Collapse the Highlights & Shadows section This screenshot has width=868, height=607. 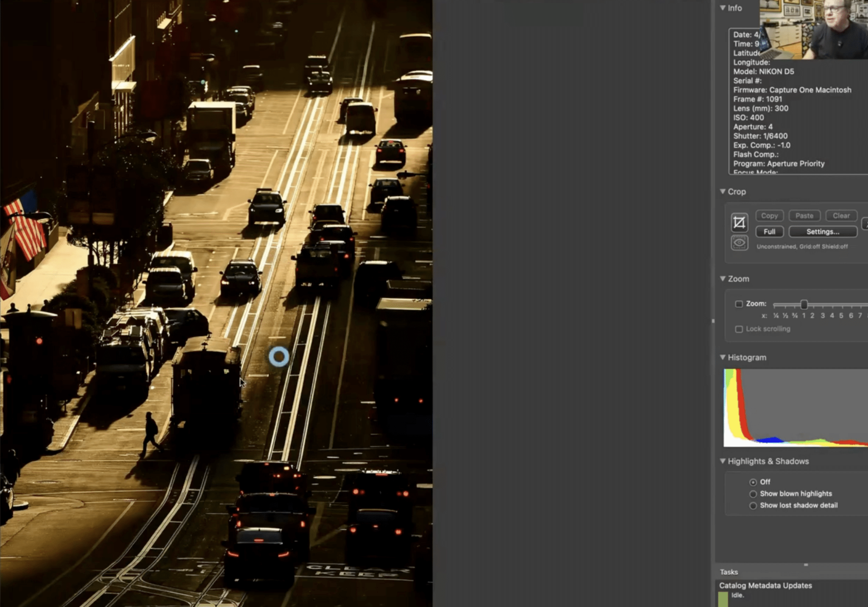tap(723, 461)
